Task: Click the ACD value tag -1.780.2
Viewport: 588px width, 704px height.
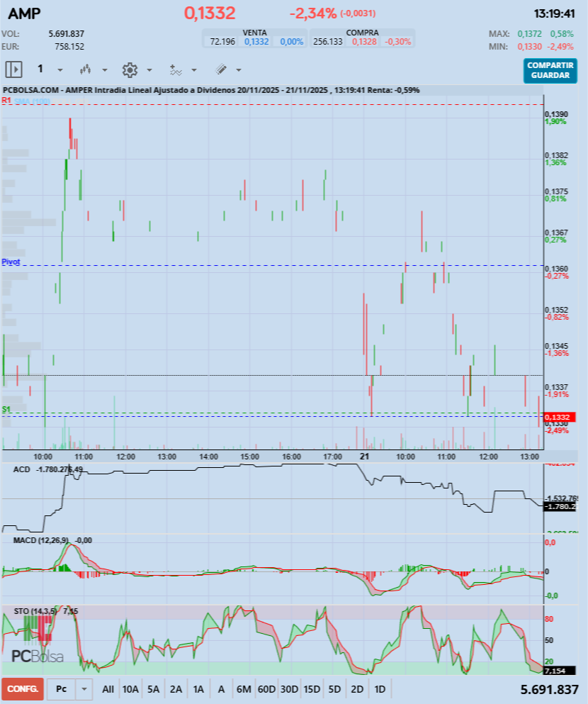Action: point(559,506)
